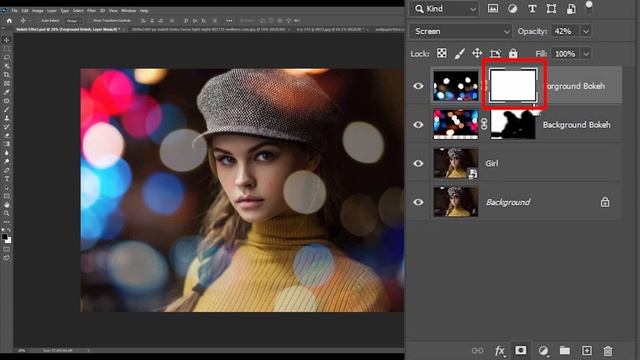This screenshot has width=640, height=360.
Task: Open the Image menu
Action: 38,11
